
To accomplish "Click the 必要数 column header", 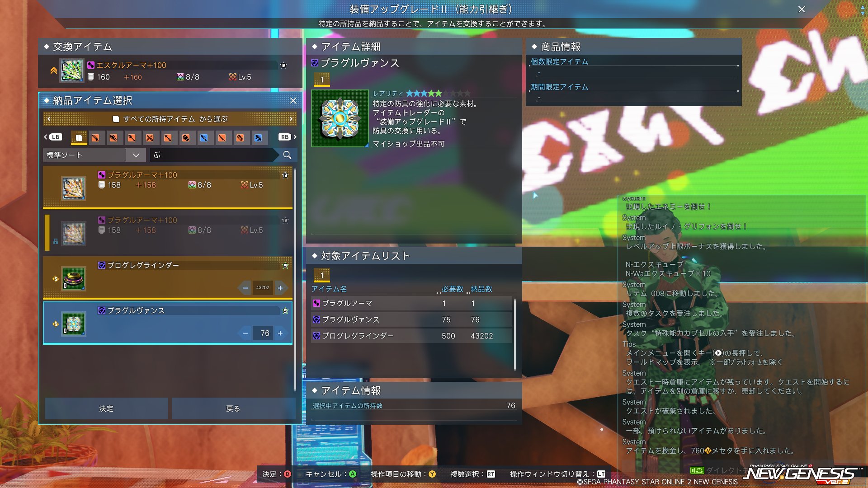I will pyautogui.click(x=453, y=289).
